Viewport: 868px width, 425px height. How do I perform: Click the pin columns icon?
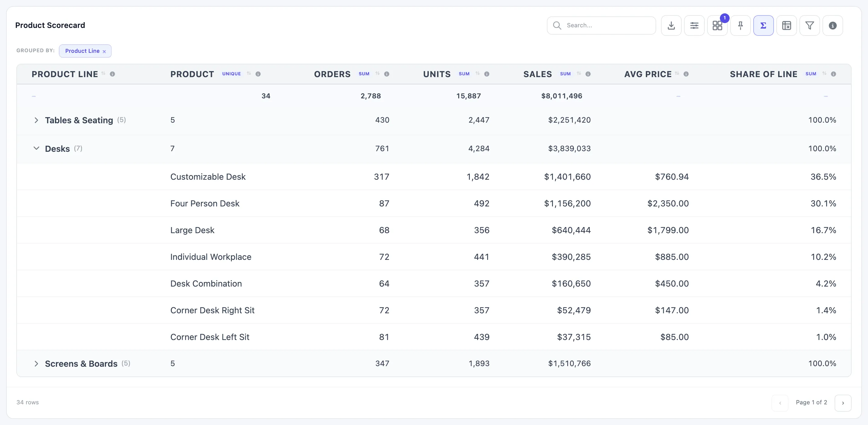740,25
